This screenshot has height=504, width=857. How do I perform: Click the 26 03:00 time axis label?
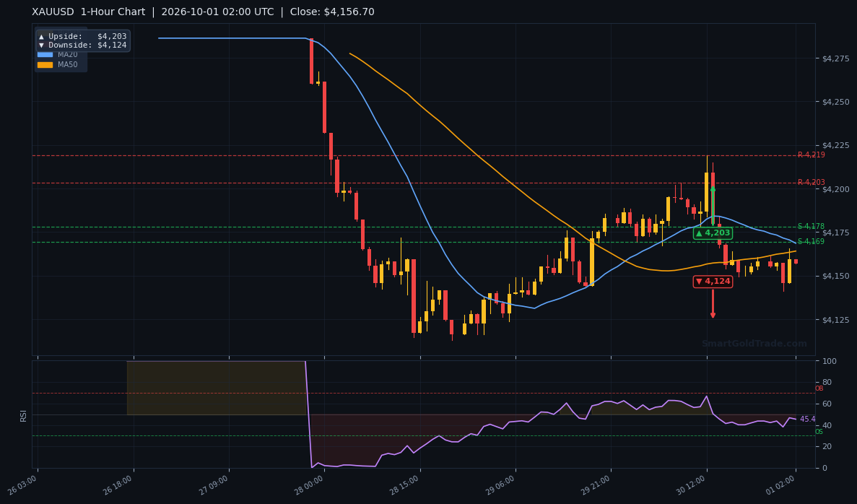coord(24,485)
